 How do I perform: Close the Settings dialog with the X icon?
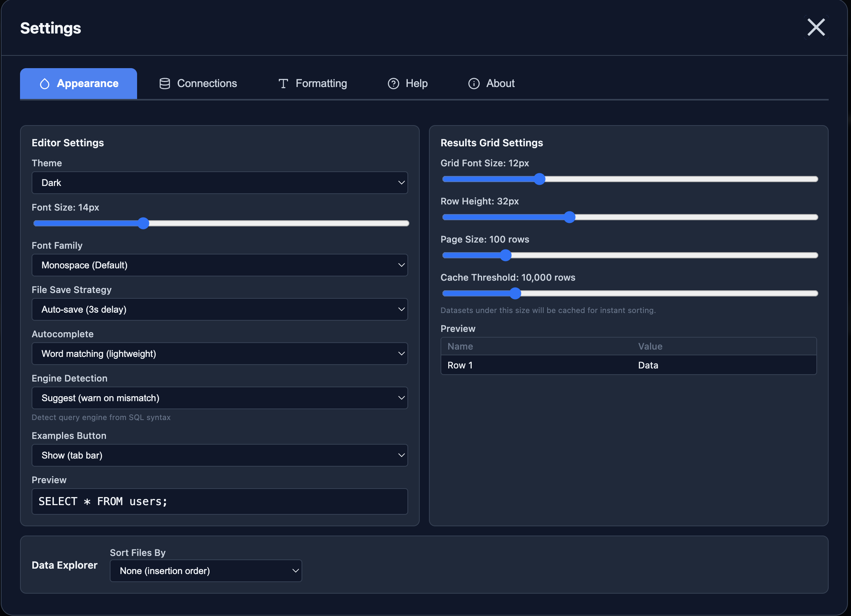click(x=816, y=27)
